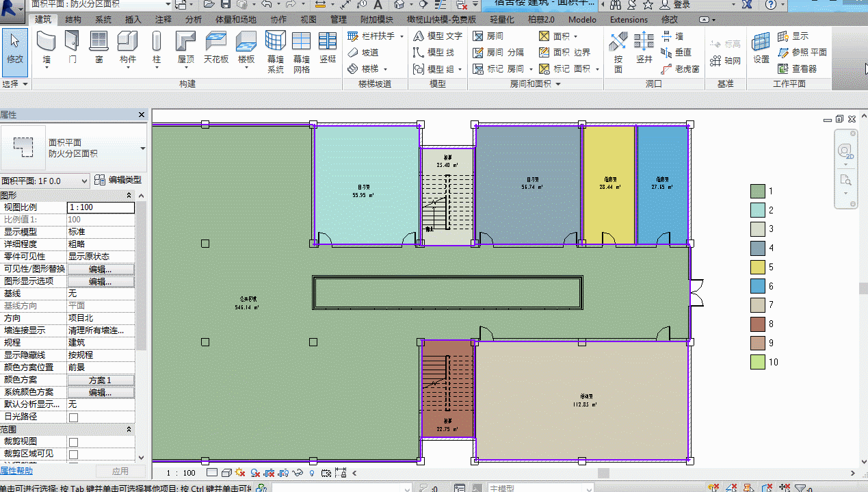Collapse the 图形 properties section

pos(129,196)
